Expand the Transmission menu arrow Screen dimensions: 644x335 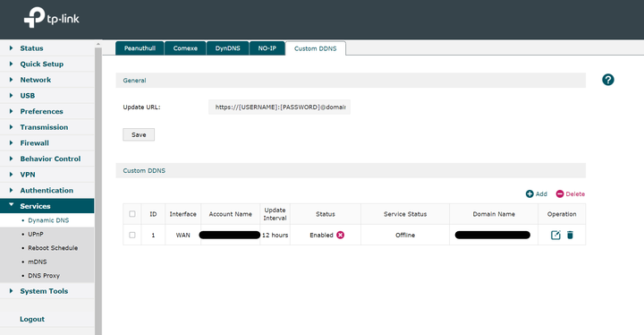click(11, 127)
